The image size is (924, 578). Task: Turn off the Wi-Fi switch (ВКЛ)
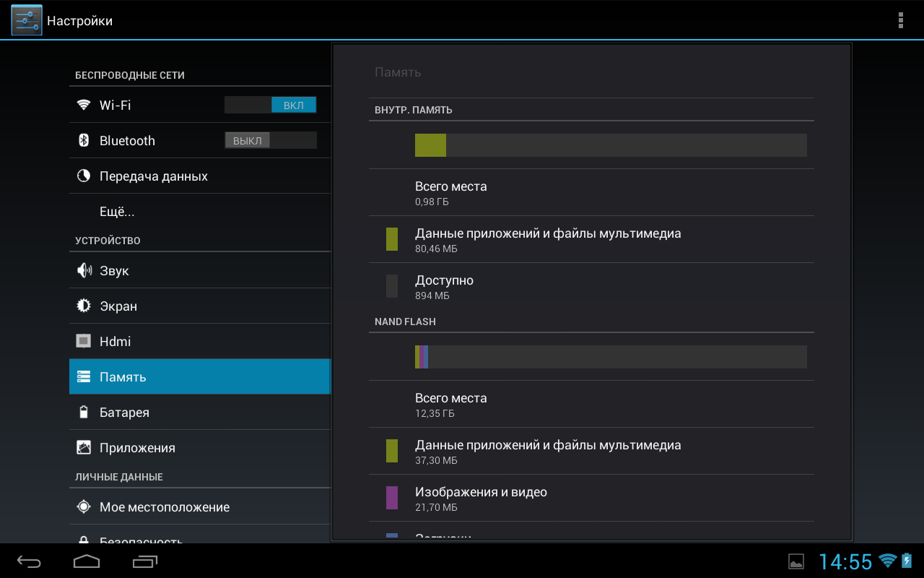pos(271,105)
